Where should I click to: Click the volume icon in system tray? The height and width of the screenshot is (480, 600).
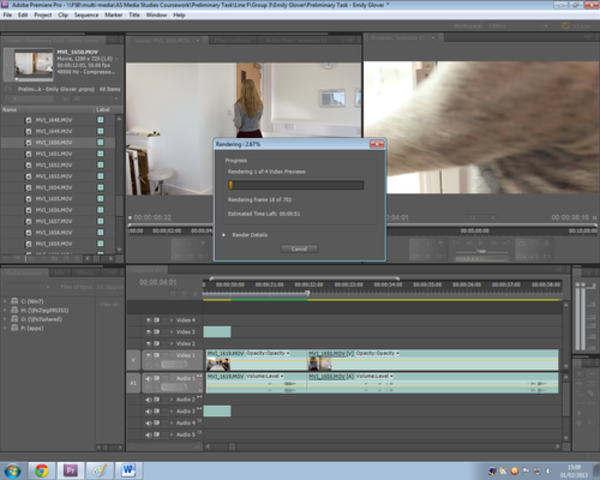point(548,471)
